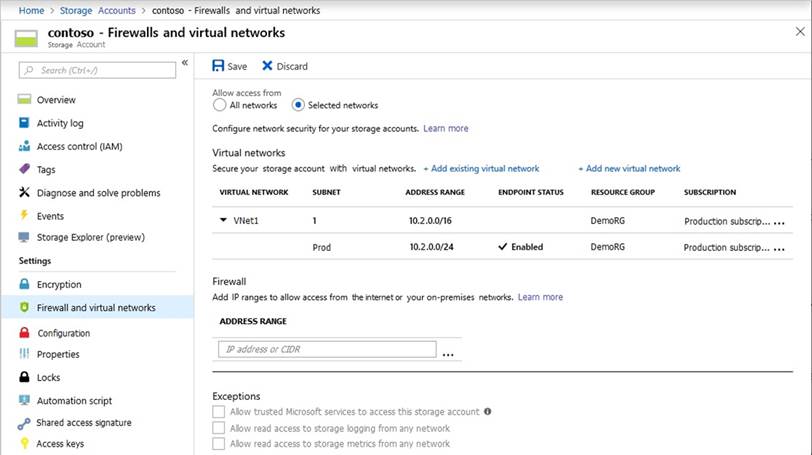The height and width of the screenshot is (455, 812).
Task: Open ellipsis menu for Prod subnet row
Action: pyautogui.click(x=779, y=248)
